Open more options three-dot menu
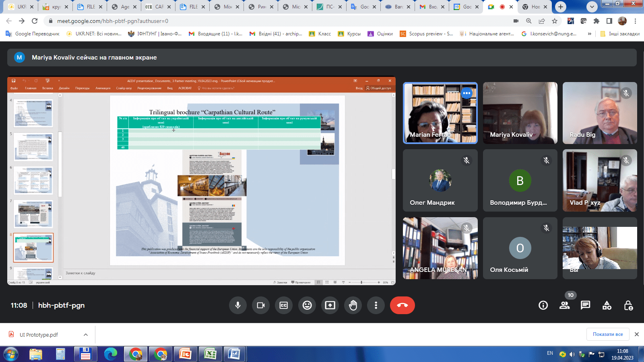 376,305
